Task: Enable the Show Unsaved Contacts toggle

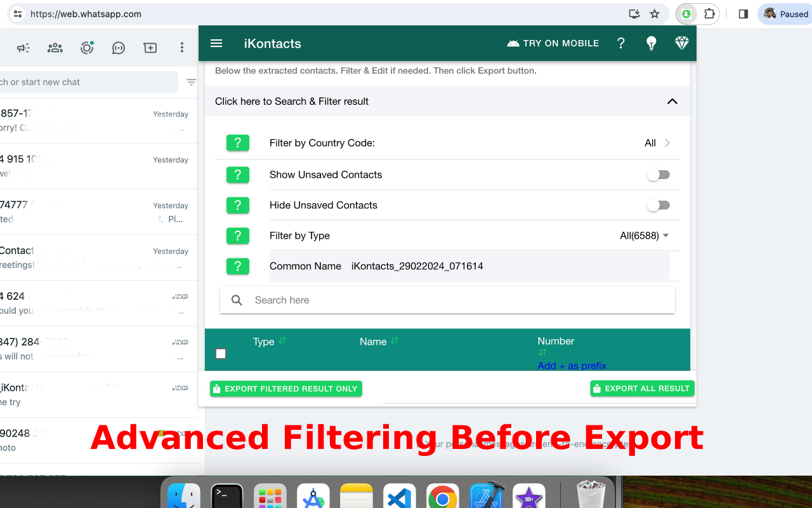Action: tap(658, 174)
